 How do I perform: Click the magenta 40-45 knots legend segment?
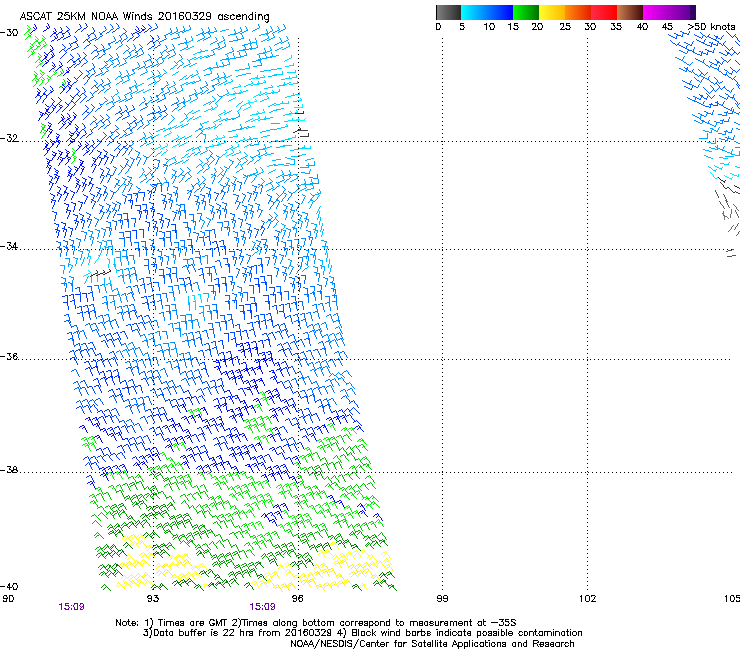pyautogui.click(x=656, y=12)
